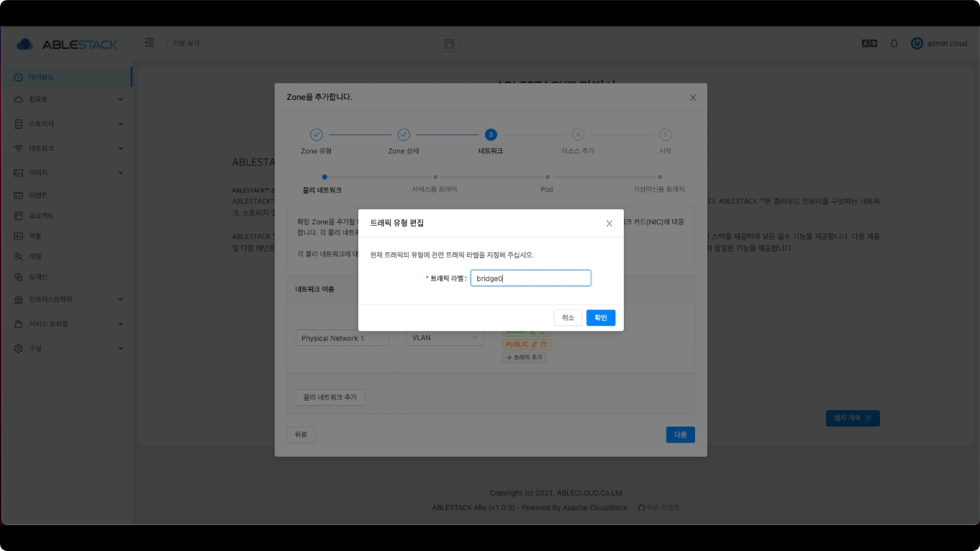Select the Zone 유형 wizard step

[316, 142]
